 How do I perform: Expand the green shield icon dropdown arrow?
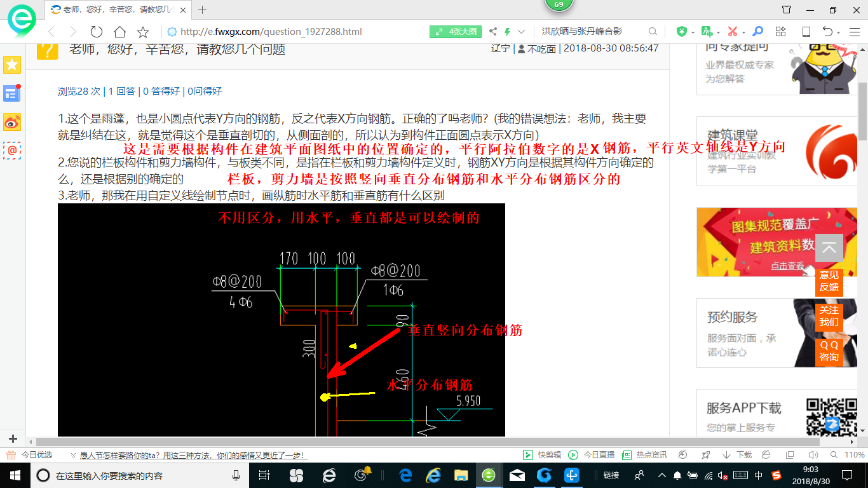coord(692,32)
